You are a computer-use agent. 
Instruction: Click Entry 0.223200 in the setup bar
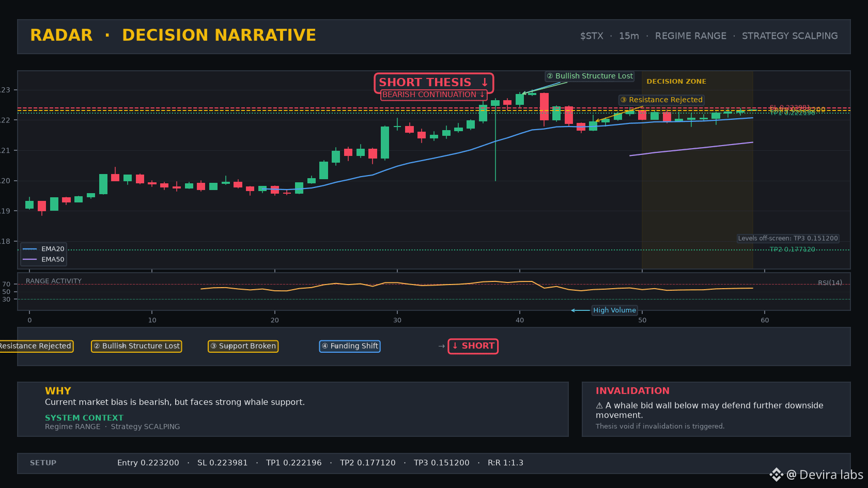point(148,463)
